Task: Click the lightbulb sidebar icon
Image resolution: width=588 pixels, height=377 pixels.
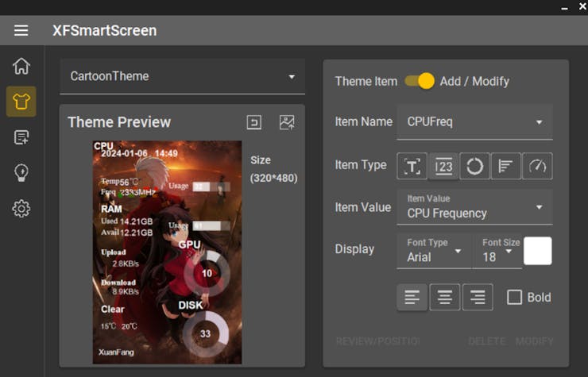Action: (21, 173)
